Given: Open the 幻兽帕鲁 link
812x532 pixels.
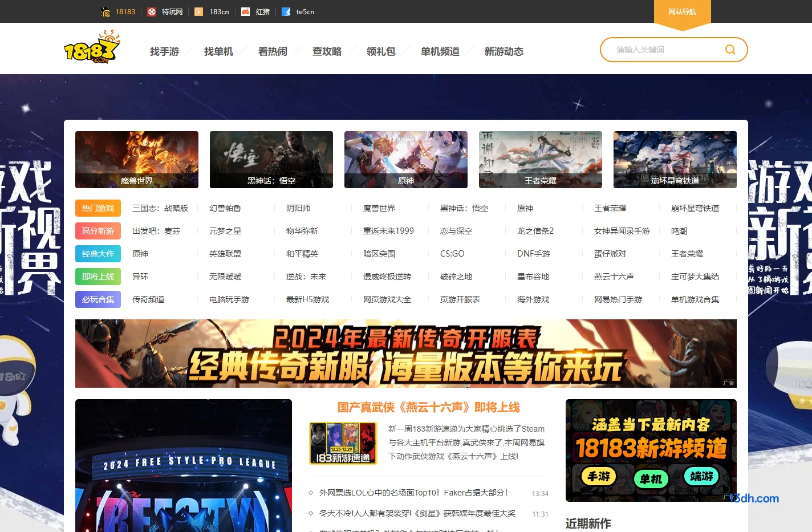Looking at the screenshot, I should [225, 208].
